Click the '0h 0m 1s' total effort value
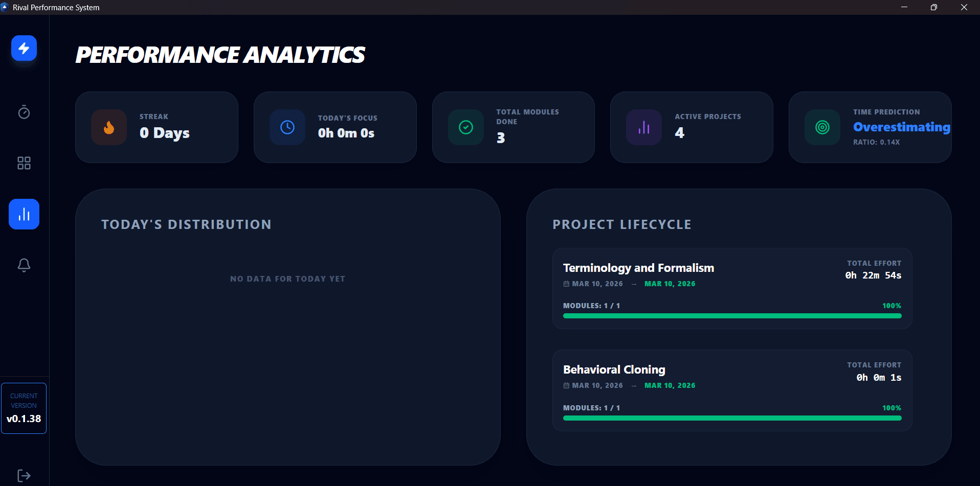The width and height of the screenshot is (980, 486). pyautogui.click(x=879, y=377)
